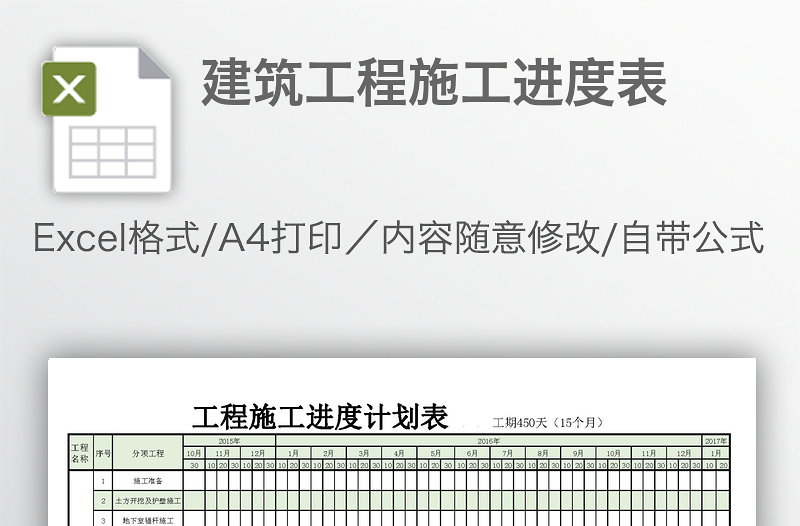Select the 5月 month cell
Screen dimensions: 800x526
pyautogui.click(x=435, y=453)
